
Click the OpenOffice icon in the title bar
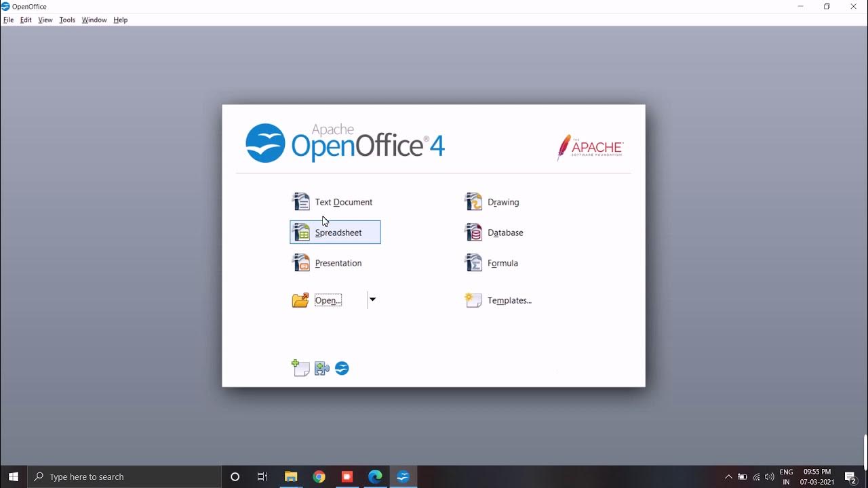(x=5, y=6)
